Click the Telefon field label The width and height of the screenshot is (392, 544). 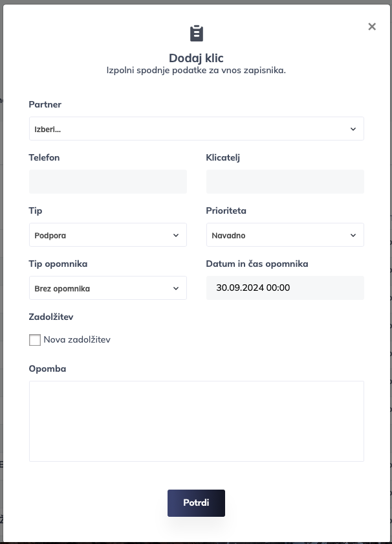coord(45,157)
